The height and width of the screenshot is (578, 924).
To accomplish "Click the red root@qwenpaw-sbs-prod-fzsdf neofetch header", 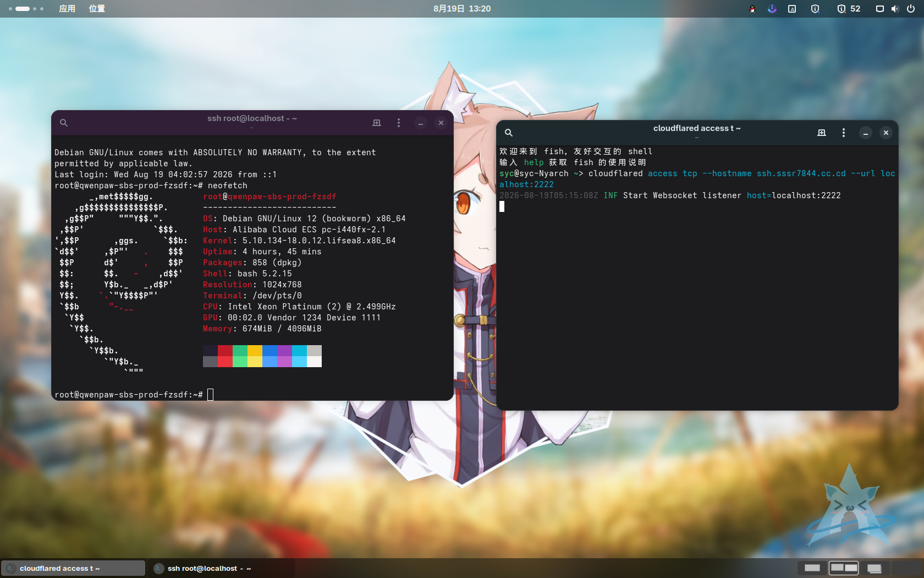I will pos(269,197).
